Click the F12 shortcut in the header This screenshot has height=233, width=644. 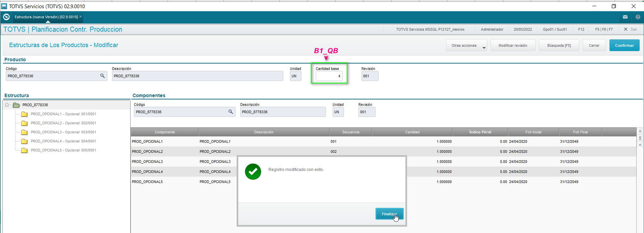click(581, 29)
